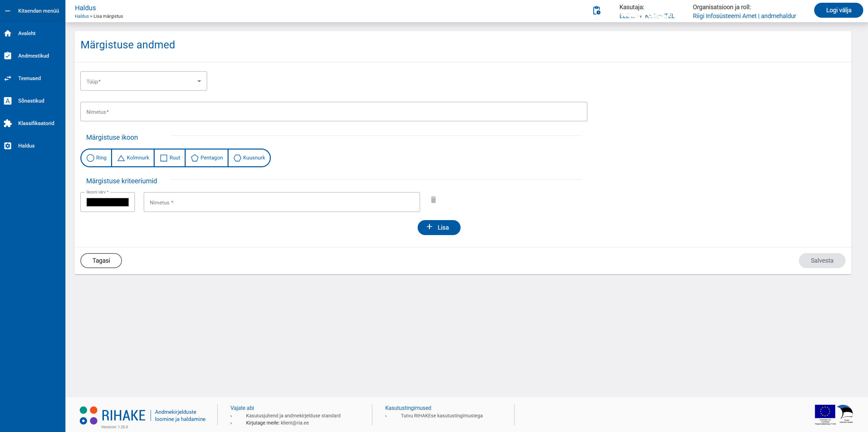Viewport: 868px width, 432px height.
Task: Click the trash icon beside criterion name
Action: point(433,200)
